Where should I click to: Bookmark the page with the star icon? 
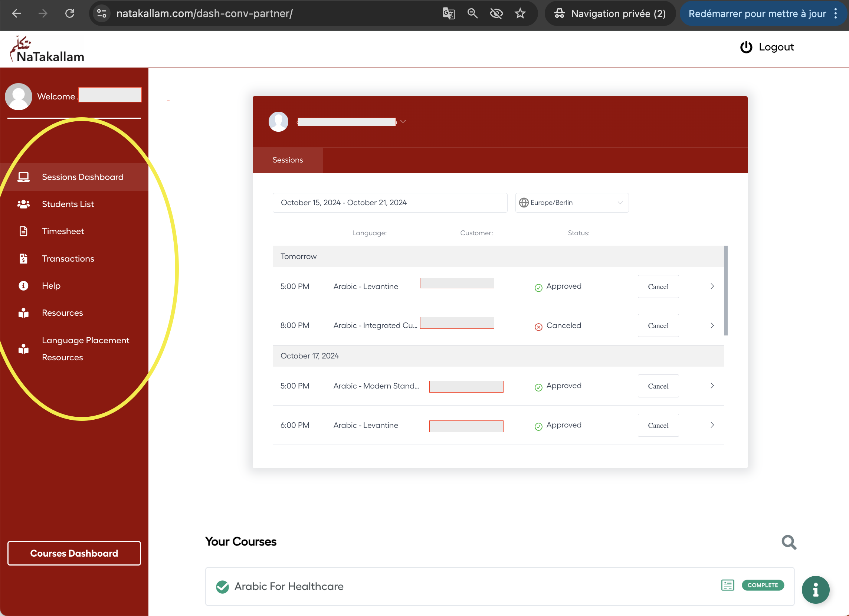(520, 13)
